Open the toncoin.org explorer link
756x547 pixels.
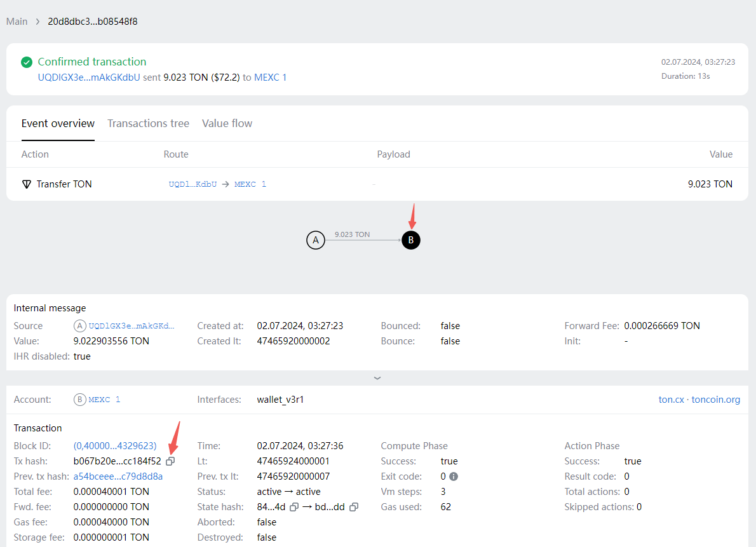tap(716, 400)
